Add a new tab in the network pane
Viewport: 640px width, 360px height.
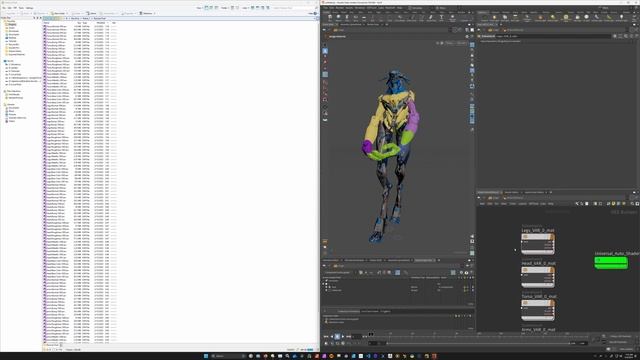coord(551,192)
